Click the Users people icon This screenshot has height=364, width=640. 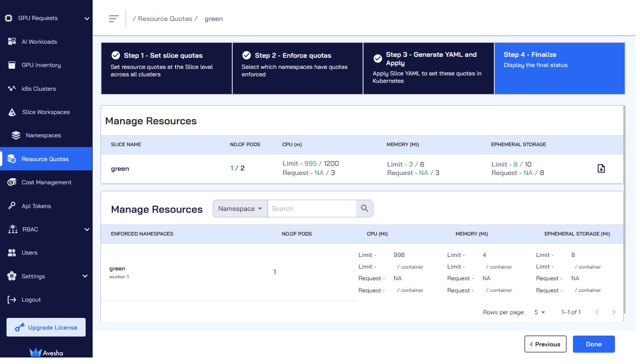click(x=12, y=253)
